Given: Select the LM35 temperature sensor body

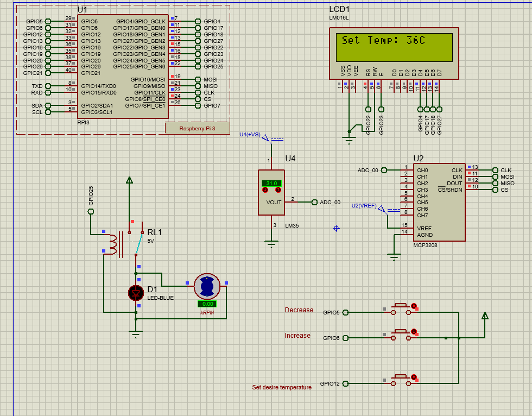Looking at the screenshot, I should (271, 192).
